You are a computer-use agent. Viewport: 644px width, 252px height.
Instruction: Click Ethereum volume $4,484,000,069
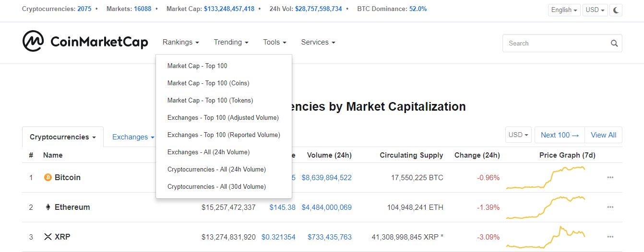[326, 207]
